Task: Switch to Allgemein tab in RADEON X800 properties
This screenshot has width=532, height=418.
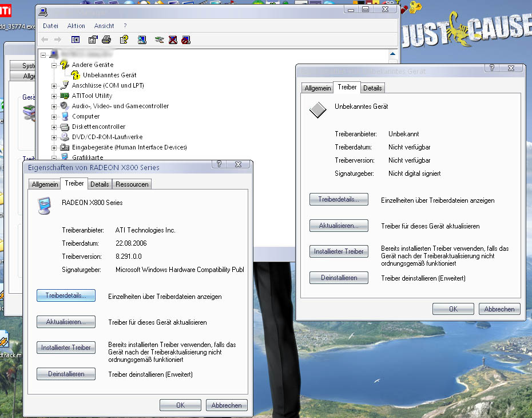Action: click(x=45, y=184)
